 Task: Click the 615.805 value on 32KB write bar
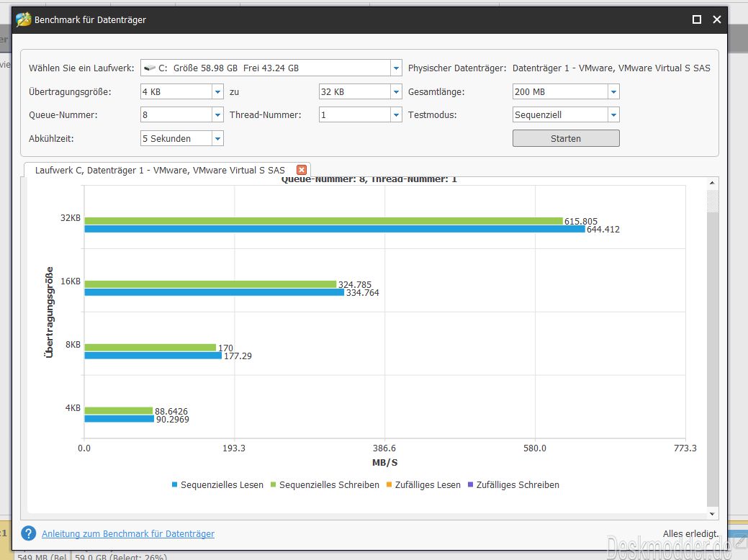coord(580,221)
